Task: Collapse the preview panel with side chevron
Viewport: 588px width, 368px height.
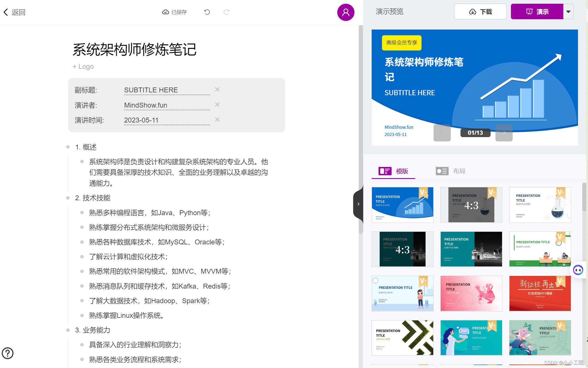Action: pyautogui.click(x=358, y=204)
